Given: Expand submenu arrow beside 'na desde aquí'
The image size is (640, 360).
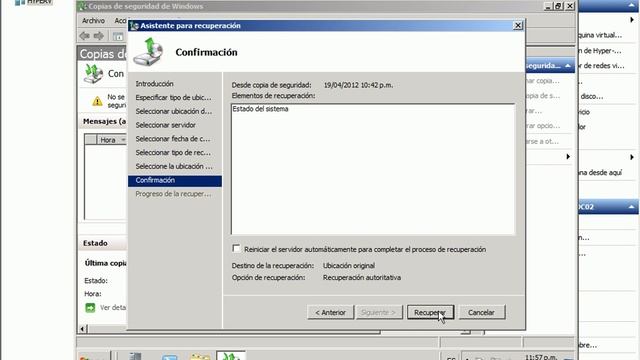Looking at the screenshot, I should pyautogui.click(x=632, y=157).
